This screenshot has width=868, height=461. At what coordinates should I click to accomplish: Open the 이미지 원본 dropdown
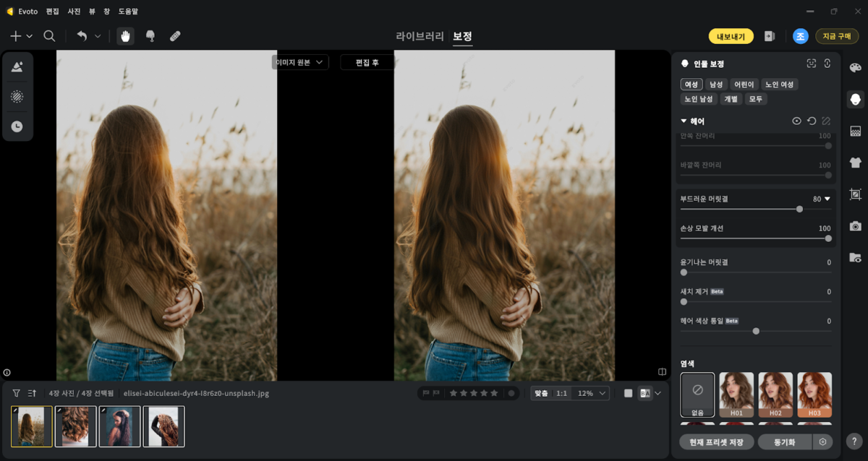tap(299, 63)
